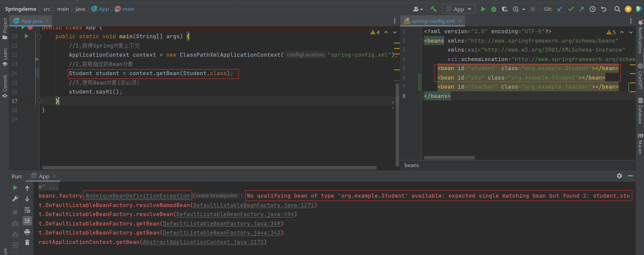
Task: Switch to the App.java editor tab
Action: point(31,21)
